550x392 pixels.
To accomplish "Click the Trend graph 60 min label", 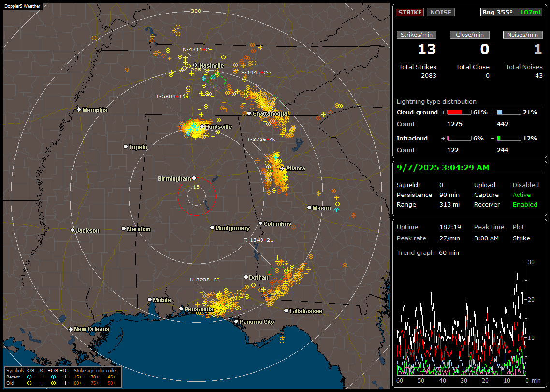I will [x=428, y=253].
